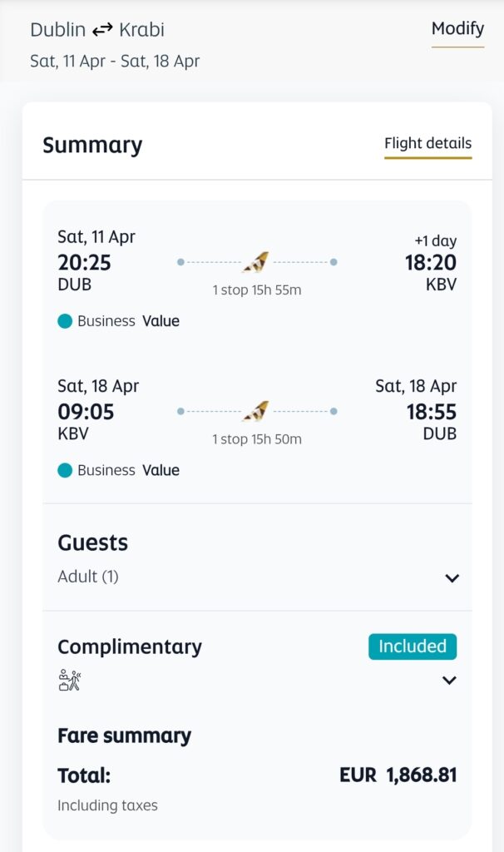
Task: Open the Flight details tab
Action: point(427,144)
